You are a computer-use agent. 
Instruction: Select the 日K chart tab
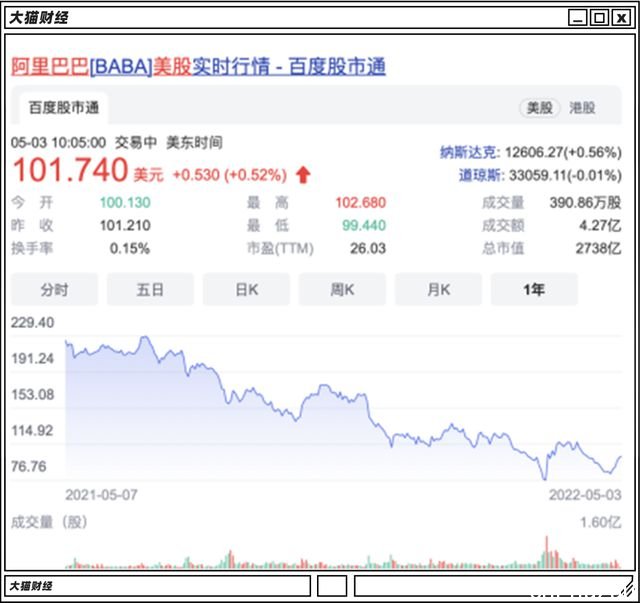click(x=247, y=289)
